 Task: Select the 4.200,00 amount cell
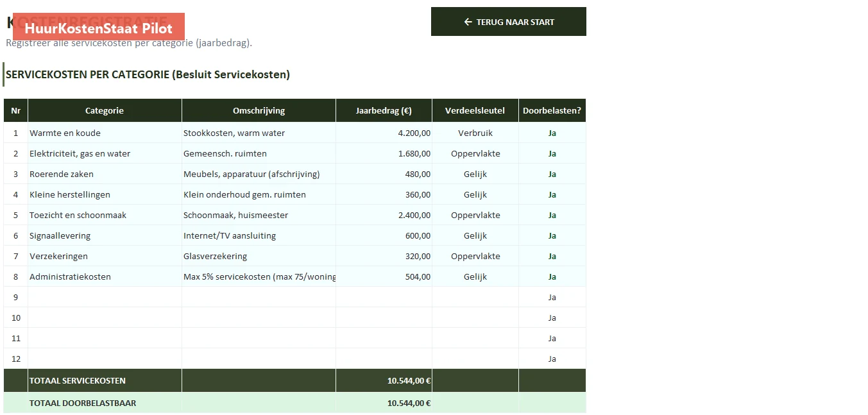click(x=384, y=133)
